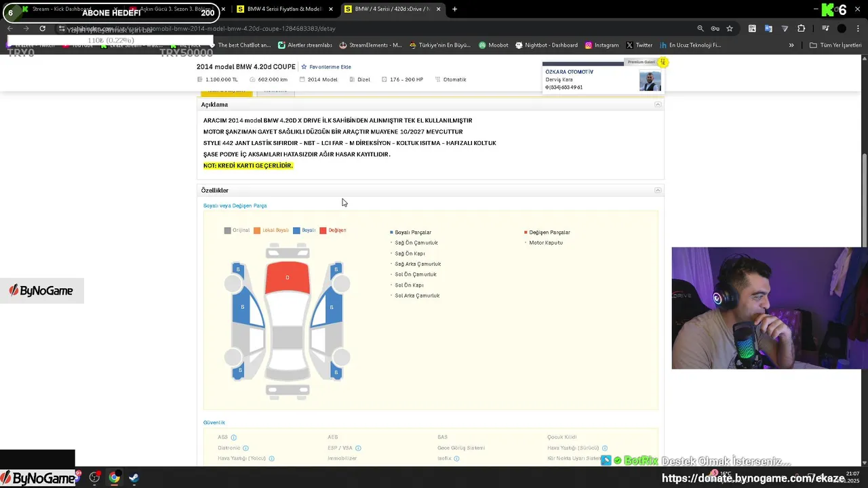Screen dimensions: 868x488
Task: Open the Distronic info icon
Action: (x=245, y=448)
